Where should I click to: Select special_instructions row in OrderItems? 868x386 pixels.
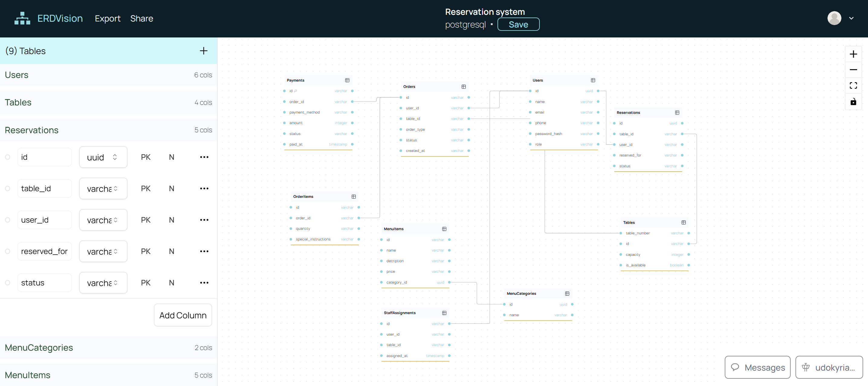coord(325,239)
